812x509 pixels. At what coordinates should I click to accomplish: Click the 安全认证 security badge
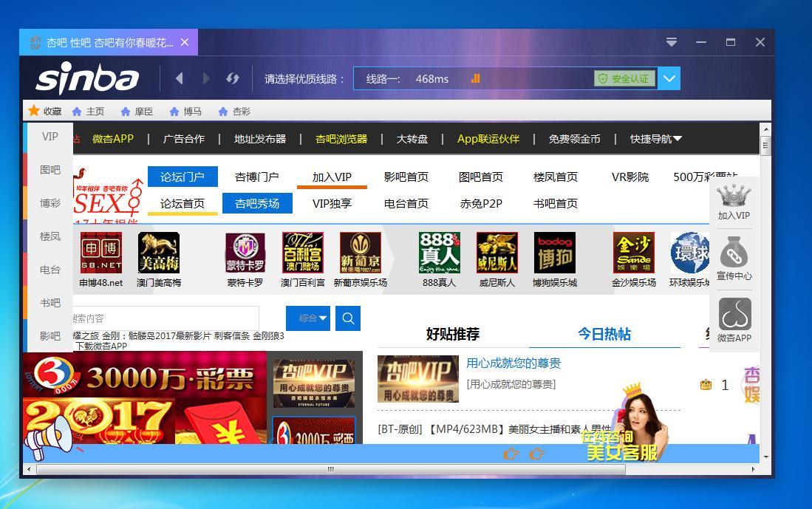point(624,79)
